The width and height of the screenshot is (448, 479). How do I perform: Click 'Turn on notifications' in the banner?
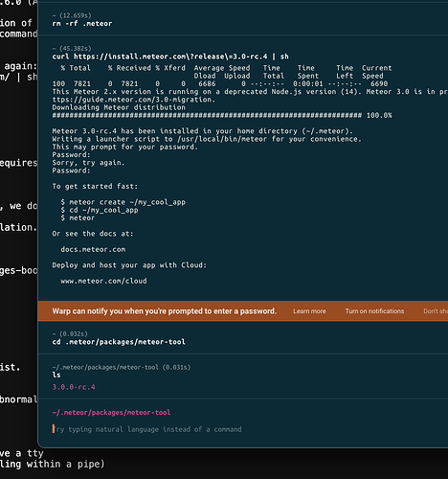(x=374, y=311)
